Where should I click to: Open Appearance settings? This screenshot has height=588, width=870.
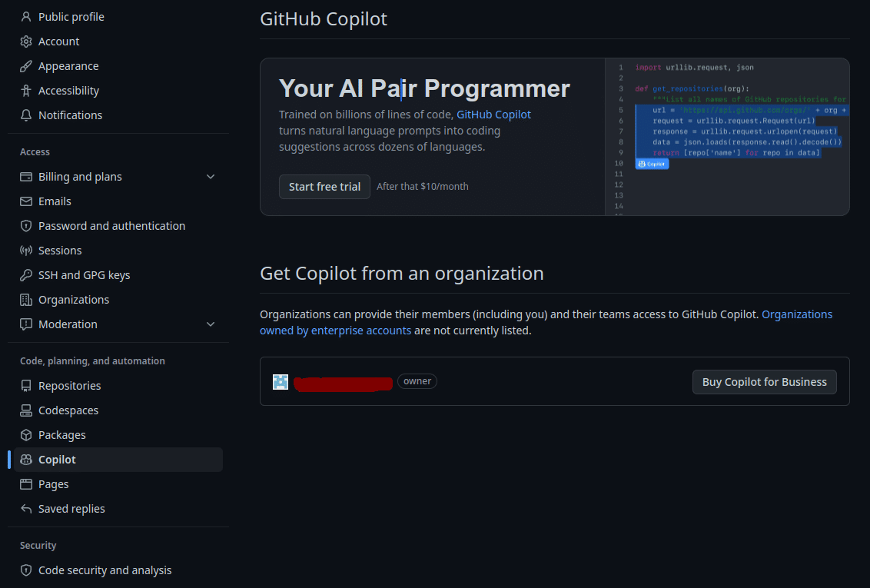click(x=118, y=66)
